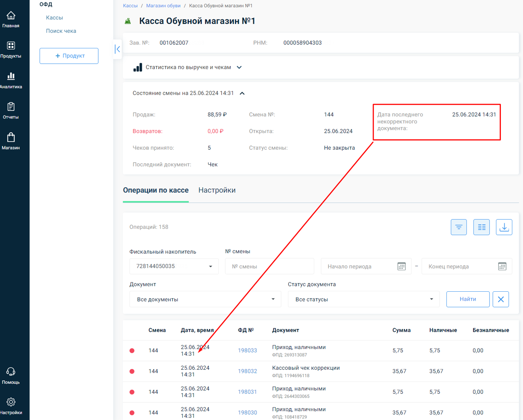Screen dimensions: 523x420
Task: Click РНМ value 000058904303
Action: (x=302, y=43)
